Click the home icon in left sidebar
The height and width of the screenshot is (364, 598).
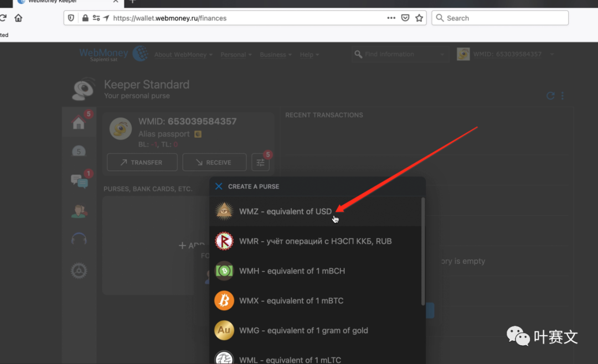click(79, 122)
